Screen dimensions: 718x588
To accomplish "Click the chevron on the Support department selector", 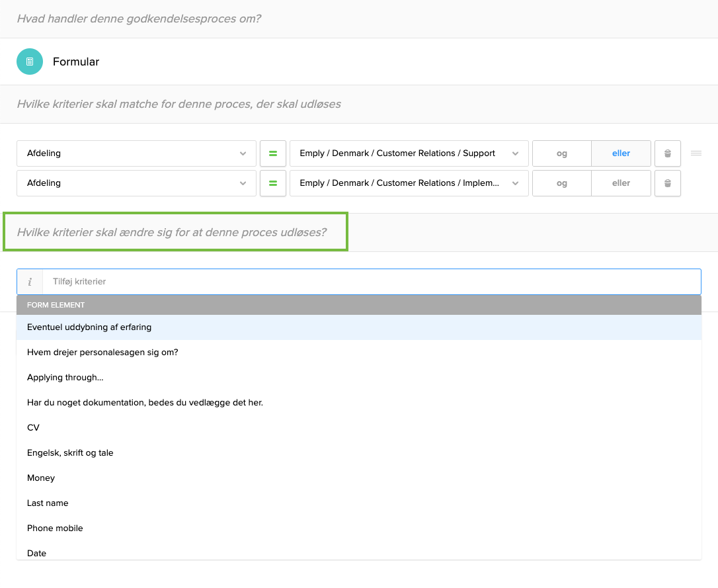I will 517,153.
